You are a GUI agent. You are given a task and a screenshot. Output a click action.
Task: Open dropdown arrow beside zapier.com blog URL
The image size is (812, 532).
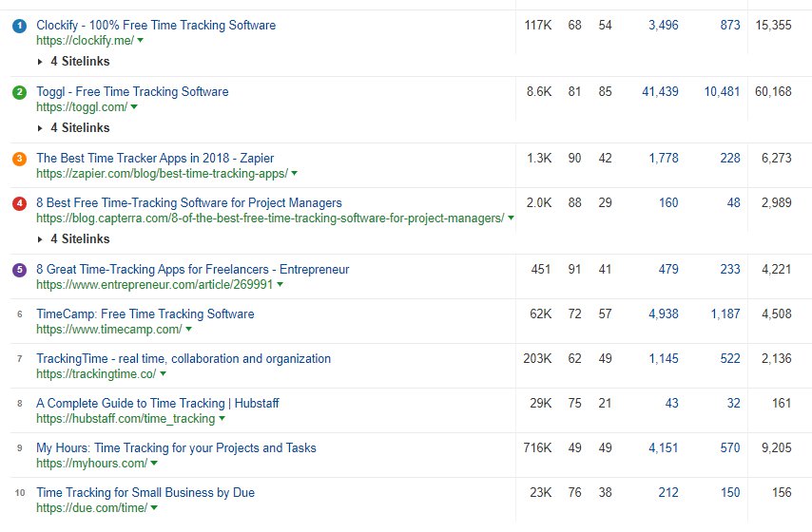click(294, 173)
